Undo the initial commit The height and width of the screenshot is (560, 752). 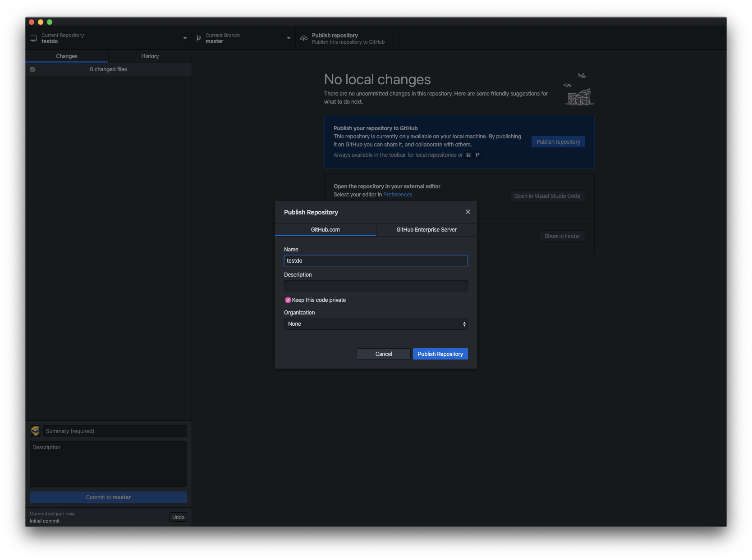point(178,517)
